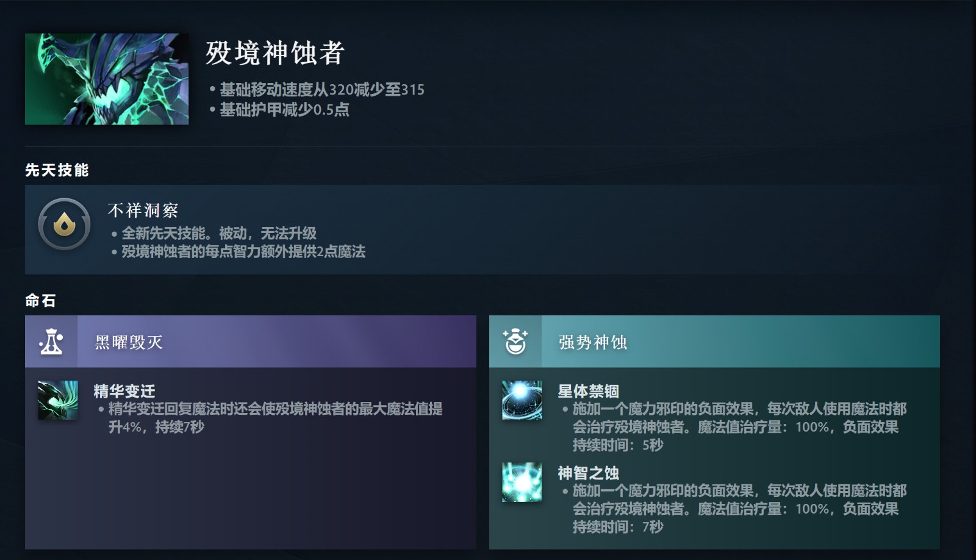Image resolution: width=976 pixels, height=560 pixels.
Task: Click the 星体禁锢 ability icon
Action: [522, 400]
